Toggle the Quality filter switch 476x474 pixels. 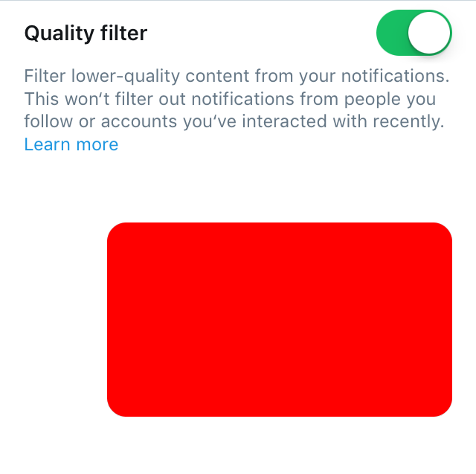[x=414, y=33]
